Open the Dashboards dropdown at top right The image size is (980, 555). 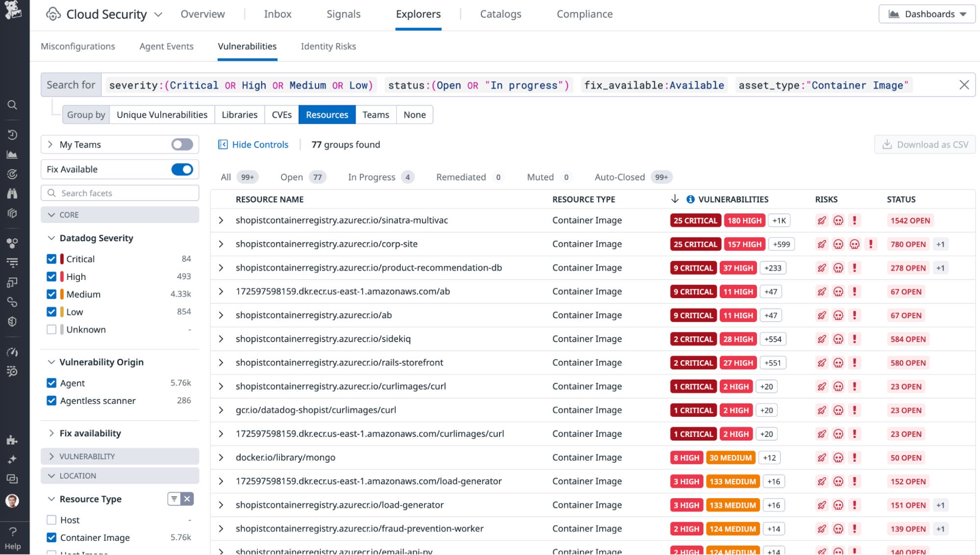(926, 14)
